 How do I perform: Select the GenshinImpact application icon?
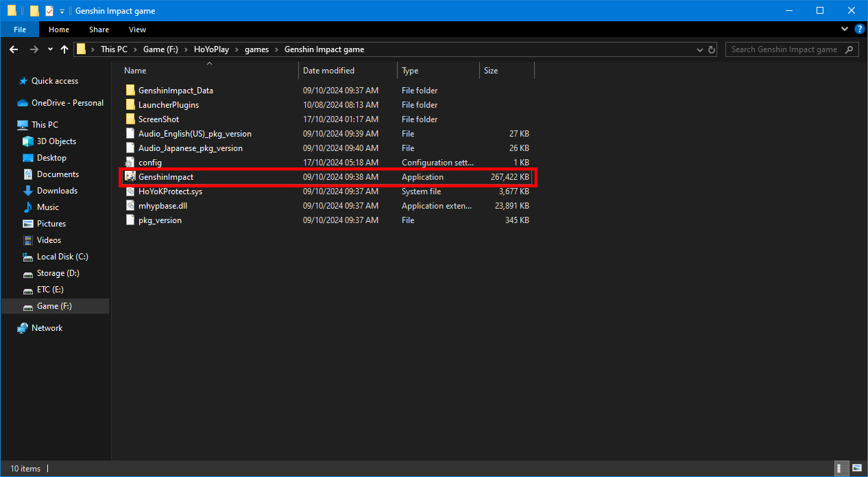click(130, 176)
